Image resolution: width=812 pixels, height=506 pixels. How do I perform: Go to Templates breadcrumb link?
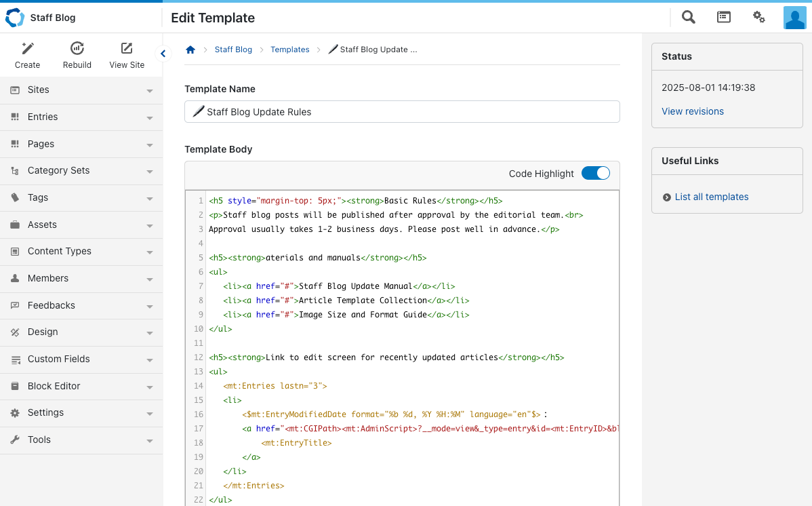pyautogui.click(x=289, y=50)
